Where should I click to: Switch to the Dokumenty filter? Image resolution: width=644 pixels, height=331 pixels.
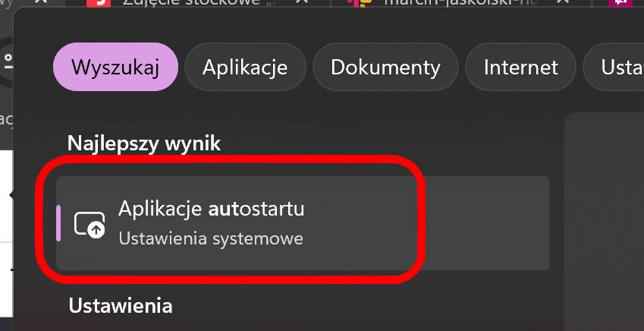pos(385,67)
